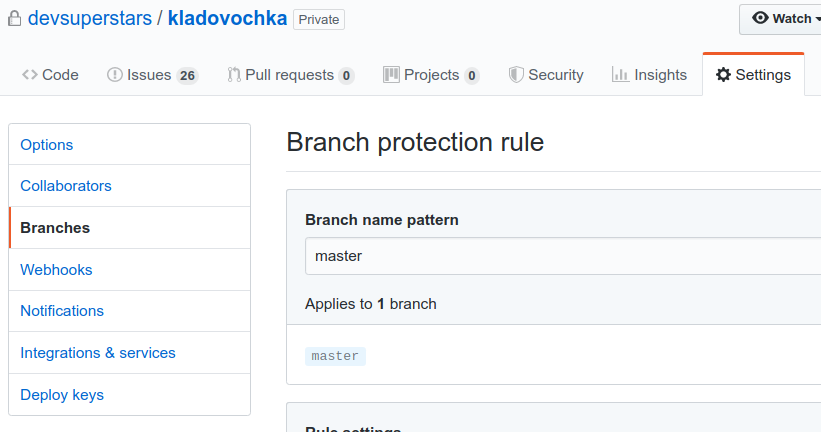
Task: Open Deploy keys in settings sidebar
Action: point(129,395)
